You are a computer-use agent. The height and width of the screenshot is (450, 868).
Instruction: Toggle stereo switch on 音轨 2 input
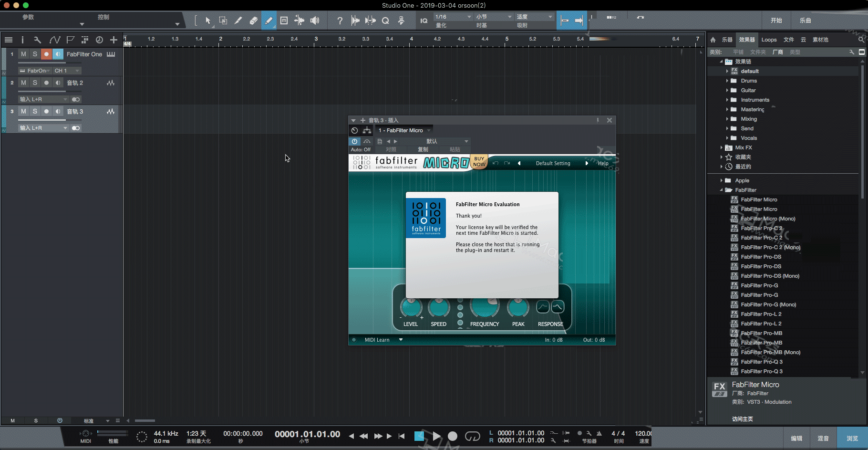click(x=76, y=99)
